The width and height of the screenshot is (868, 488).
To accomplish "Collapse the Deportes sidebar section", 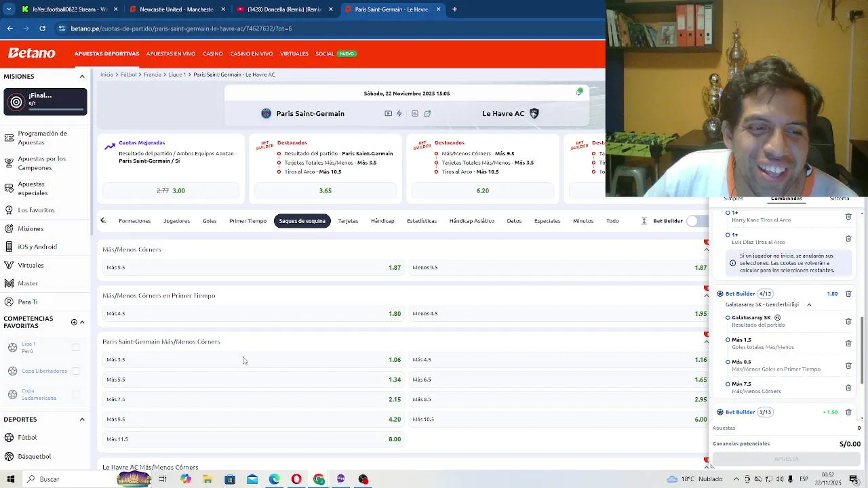I will pyautogui.click(x=82, y=420).
